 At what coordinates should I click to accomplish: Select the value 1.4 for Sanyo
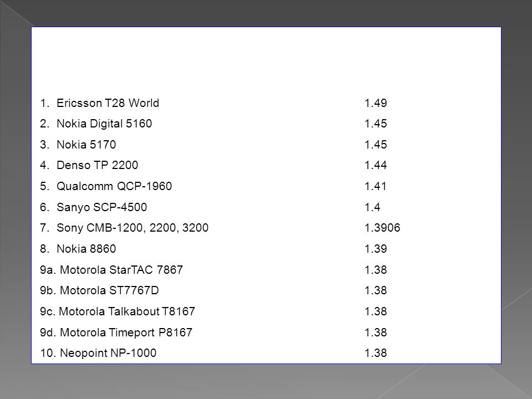point(372,207)
